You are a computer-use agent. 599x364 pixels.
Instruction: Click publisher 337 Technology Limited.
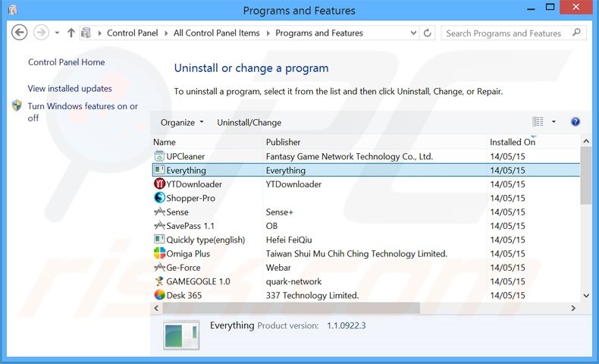pyautogui.click(x=312, y=295)
